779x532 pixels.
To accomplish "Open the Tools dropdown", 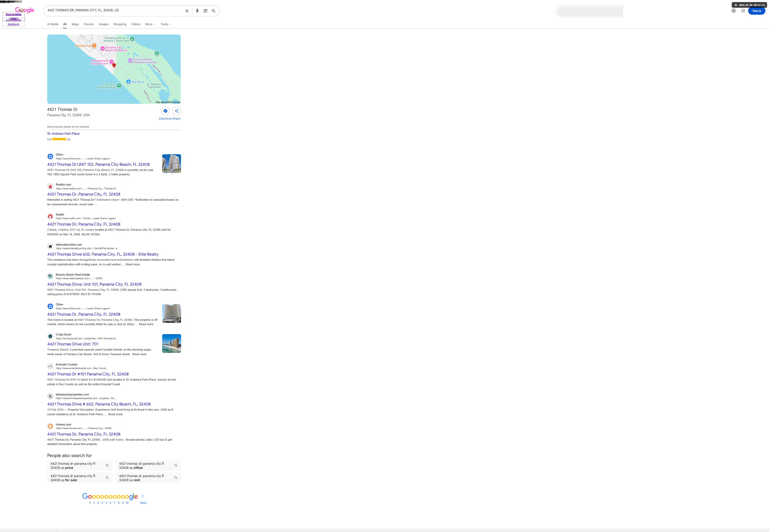I will tap(165, 24).
